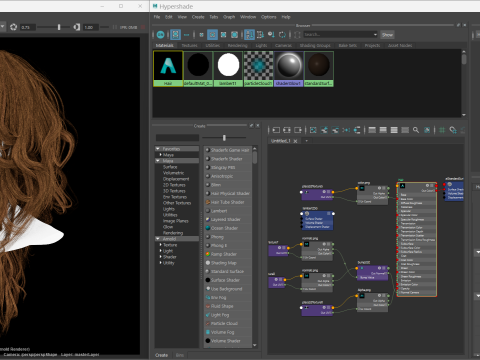Click sort by type icon in Browser toolbar
Screen dimensions: 480x360
point(260,35)
